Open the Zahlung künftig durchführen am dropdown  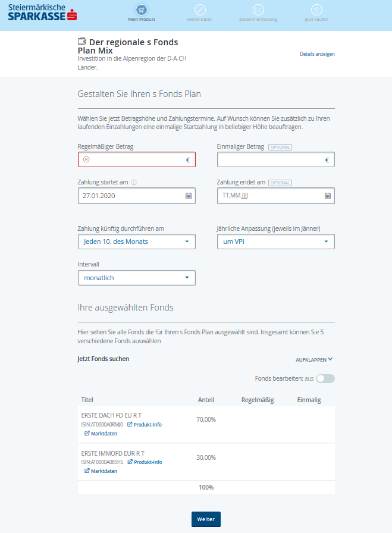(136, 242)
